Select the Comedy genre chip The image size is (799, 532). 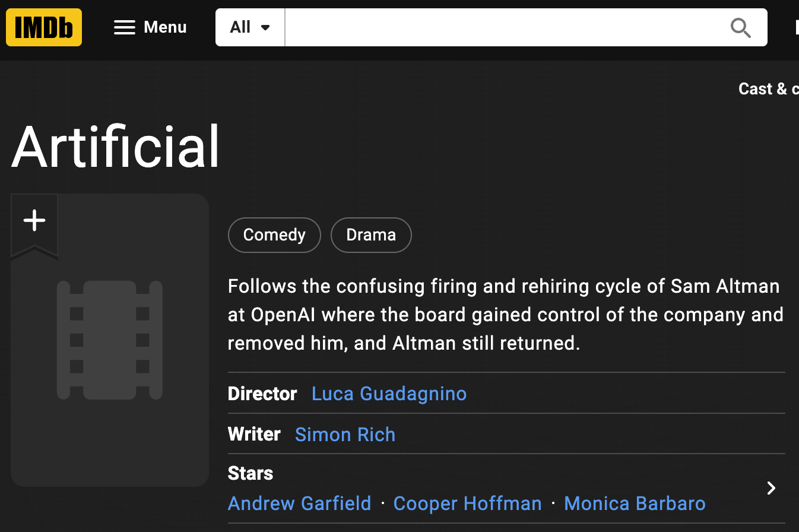click(274, 235)
